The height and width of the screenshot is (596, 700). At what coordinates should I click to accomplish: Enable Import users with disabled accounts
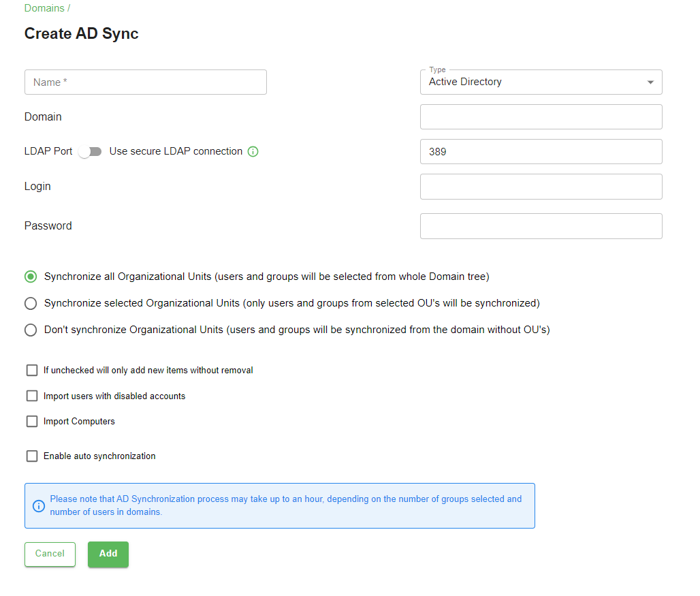(31, 395)
